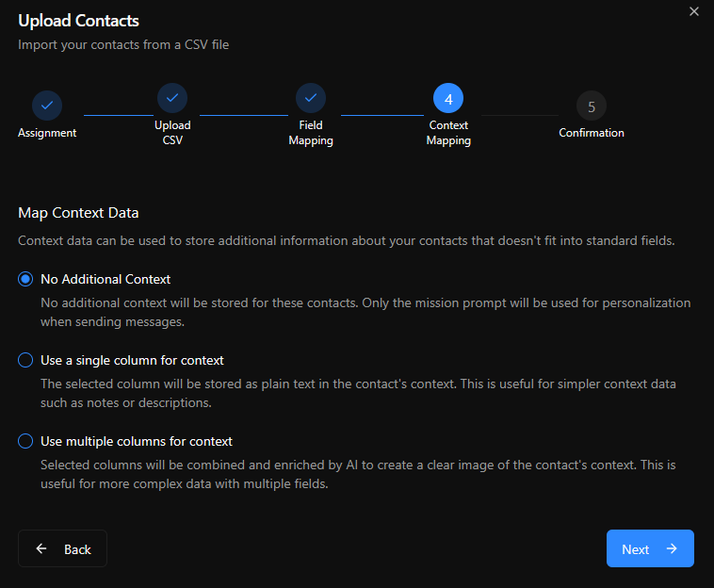This screenshot has height=588, width=714.
Task: Click the left arrow icon beside Back
Action: tap(41, 548)
